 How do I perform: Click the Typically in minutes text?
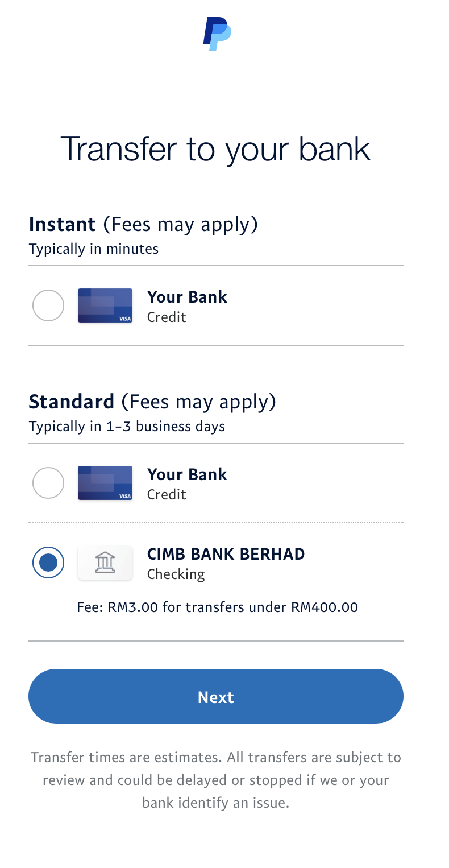(94, 249)
